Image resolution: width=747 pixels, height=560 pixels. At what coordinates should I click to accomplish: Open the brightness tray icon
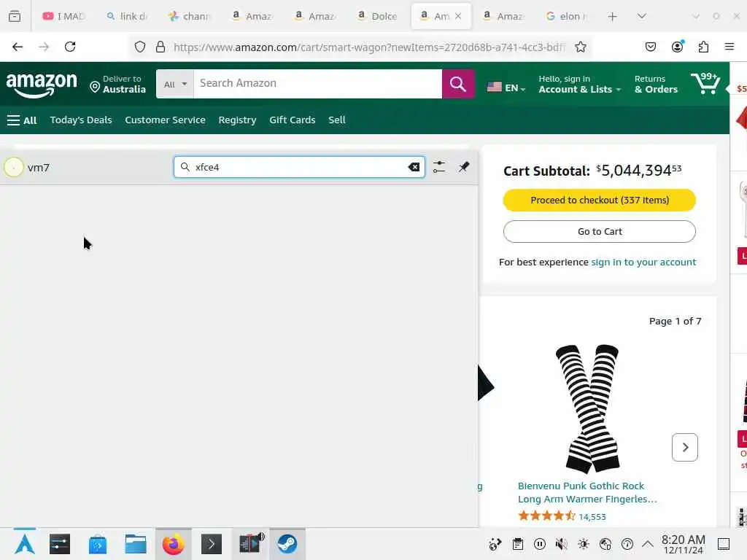coord(584,544)
